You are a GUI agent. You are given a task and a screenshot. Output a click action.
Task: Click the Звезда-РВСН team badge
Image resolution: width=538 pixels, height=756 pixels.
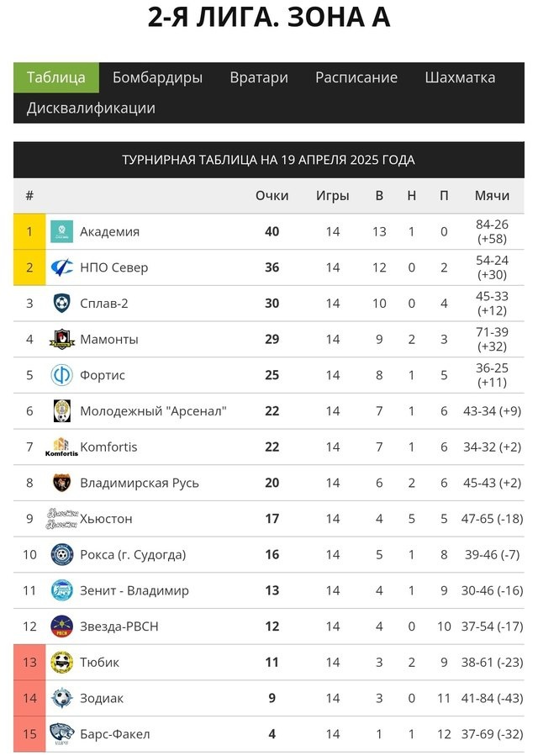pos(61,626)
